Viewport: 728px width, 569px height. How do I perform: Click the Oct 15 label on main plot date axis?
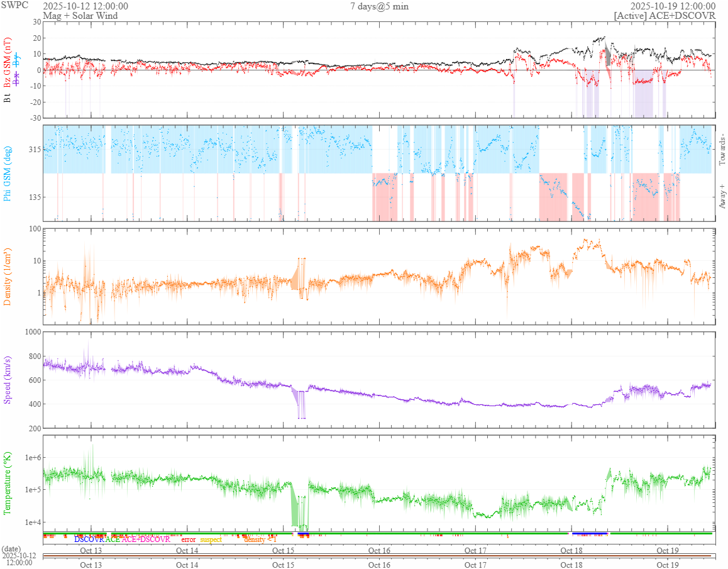click(283, 550)
